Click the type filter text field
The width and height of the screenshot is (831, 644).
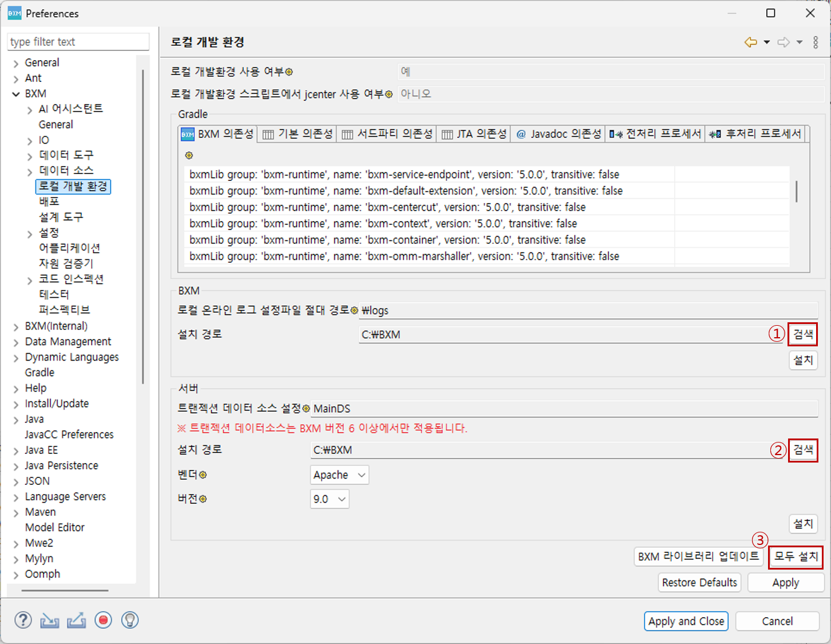click(x=78, y=42)
